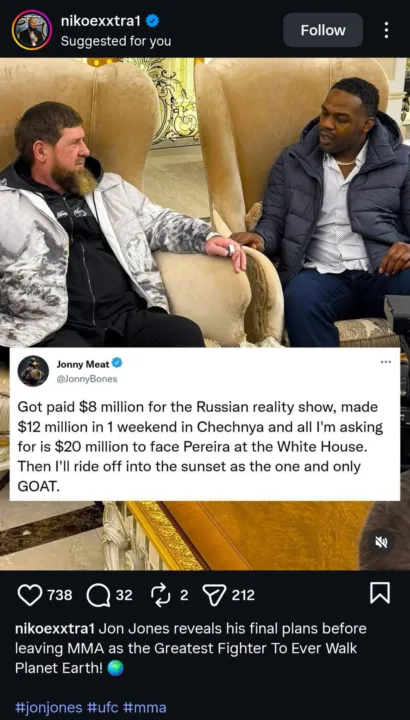This screenshot has height=720, width=410.
Task: Open comments via the speech bubble icon
Action: point(97,596)
